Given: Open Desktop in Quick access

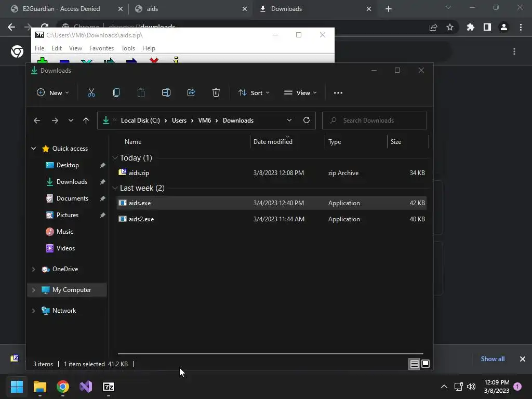Looking at the screenshot, I should click(68, 165).
